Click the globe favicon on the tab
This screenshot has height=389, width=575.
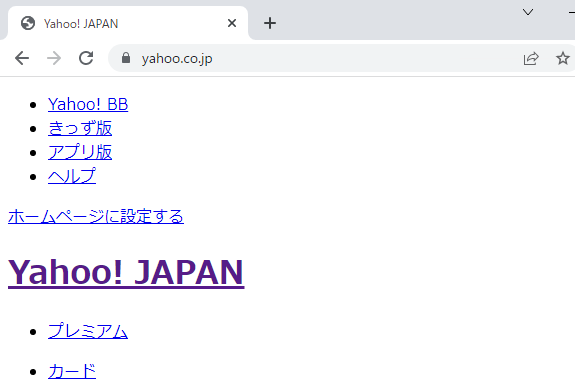pyautogui.click(x=28, y=23)
